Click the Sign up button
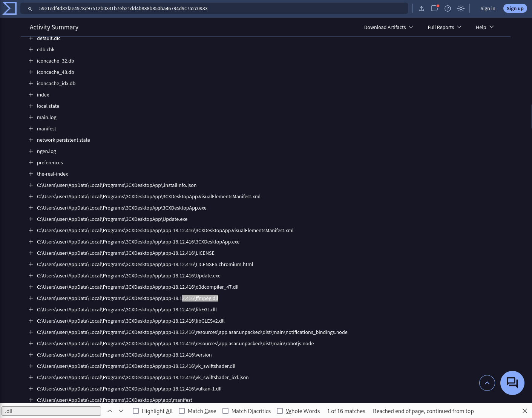This screenshot has height=418, width=532. tap(515, 8)
